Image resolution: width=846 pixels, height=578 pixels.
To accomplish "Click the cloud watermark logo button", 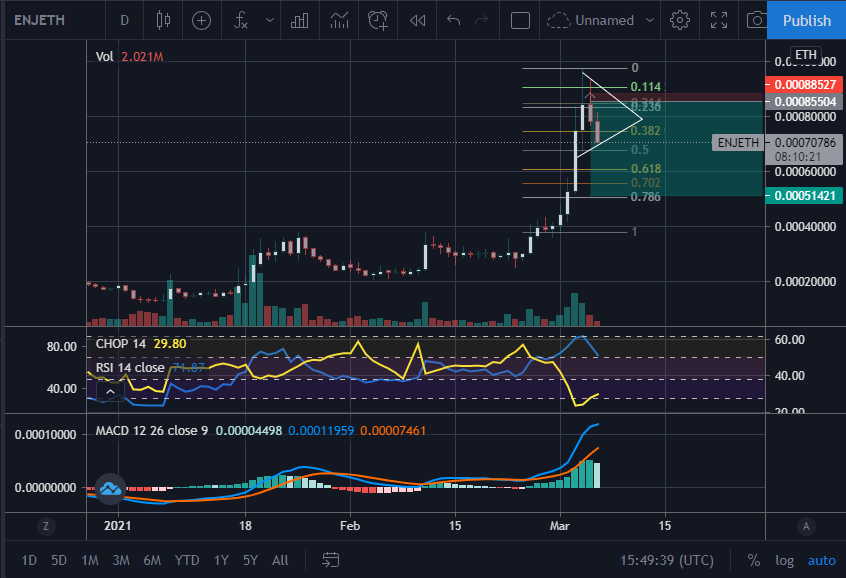I will [x=111, y=489].
